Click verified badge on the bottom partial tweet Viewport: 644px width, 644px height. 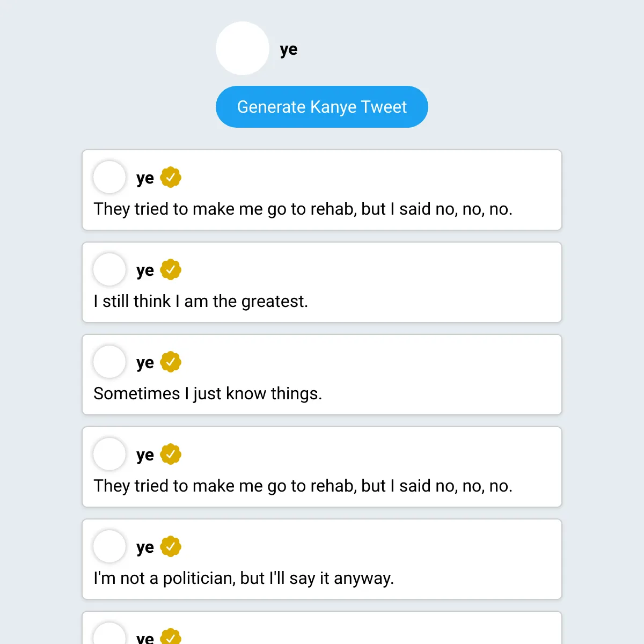[171, 636]
